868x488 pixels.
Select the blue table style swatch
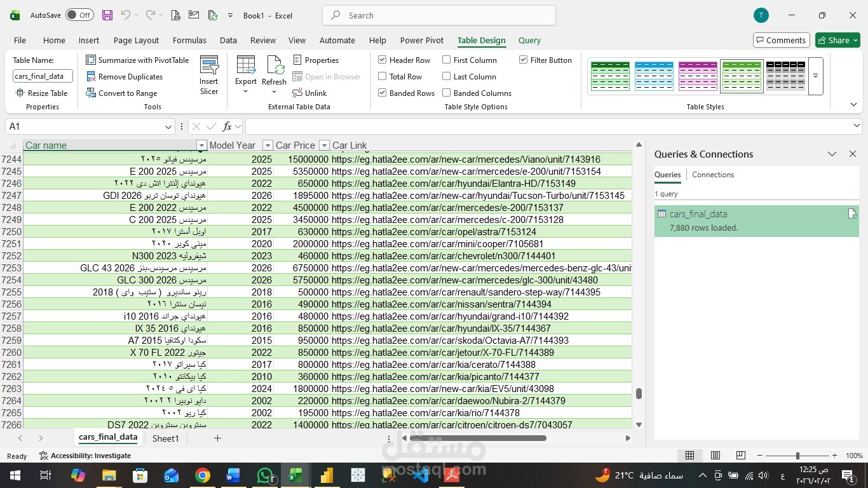[x=654, y=76]
